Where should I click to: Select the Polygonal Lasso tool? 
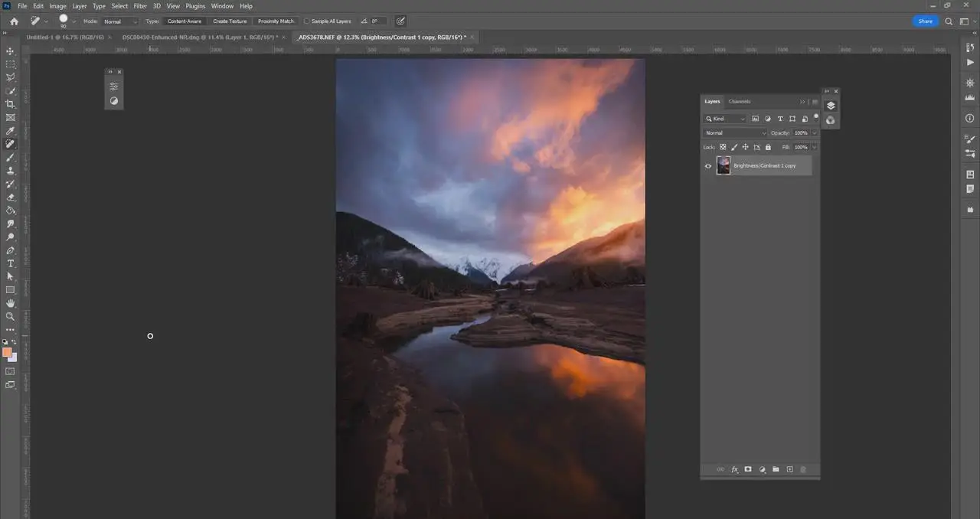(x=10, y=77)
